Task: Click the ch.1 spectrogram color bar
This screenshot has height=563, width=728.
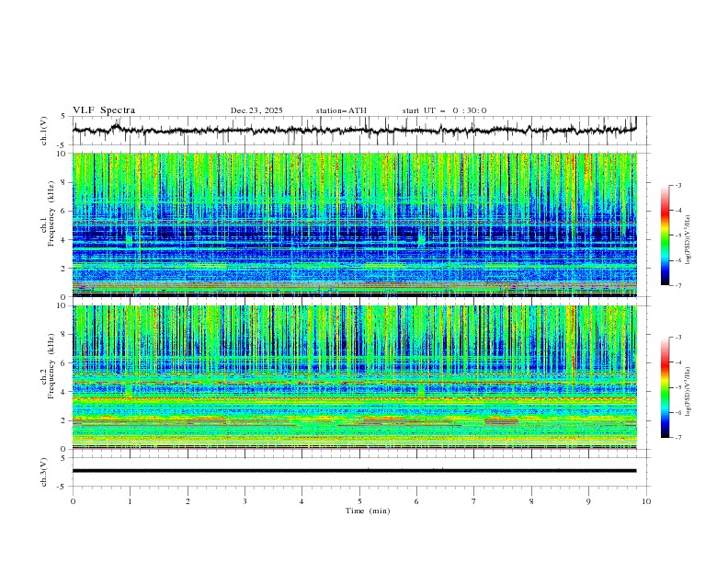Action: tap(665, 236)
